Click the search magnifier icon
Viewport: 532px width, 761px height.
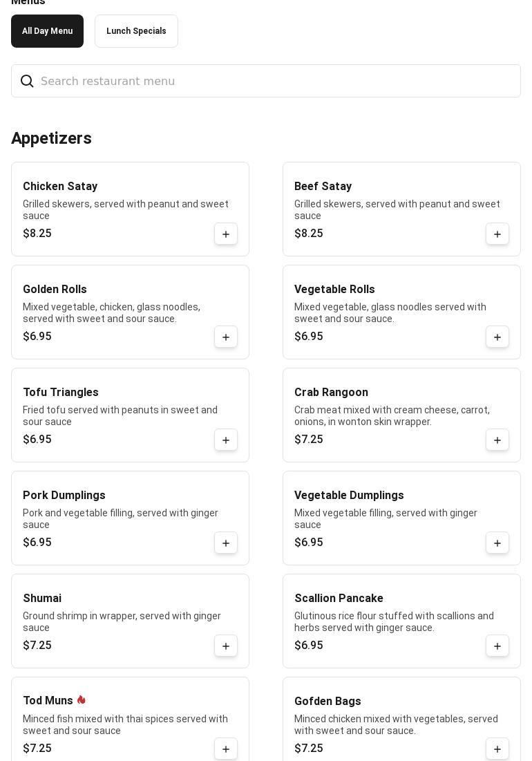point(27,82)
